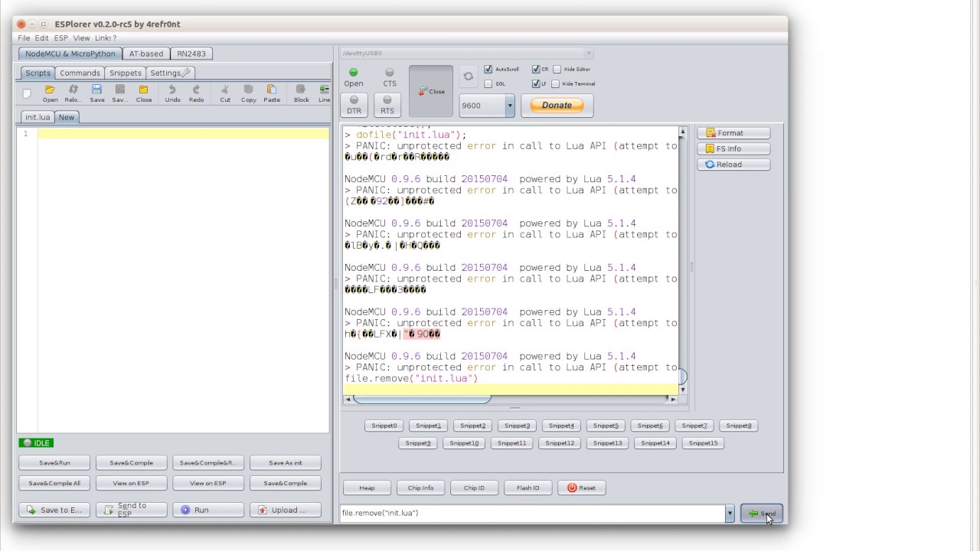Viewport: 980px width, 551px height.
Task: Cut the selected text
Action: (225, 93)
